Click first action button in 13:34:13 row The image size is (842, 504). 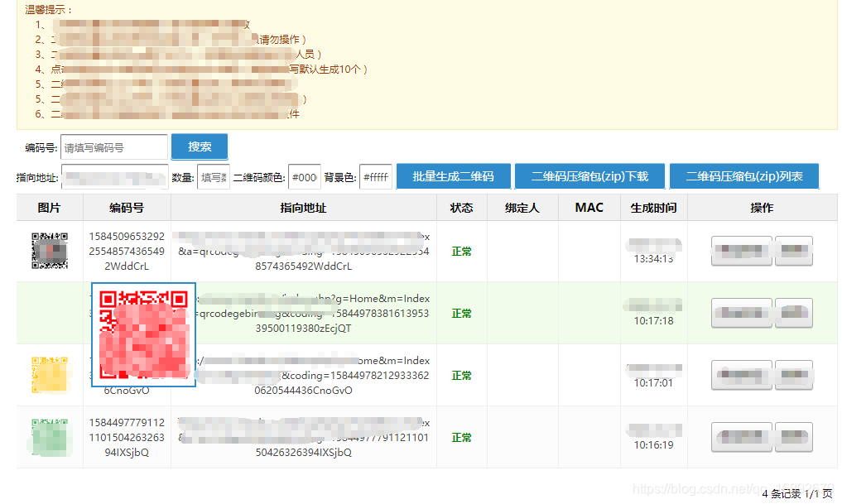[x=742, y=251]
